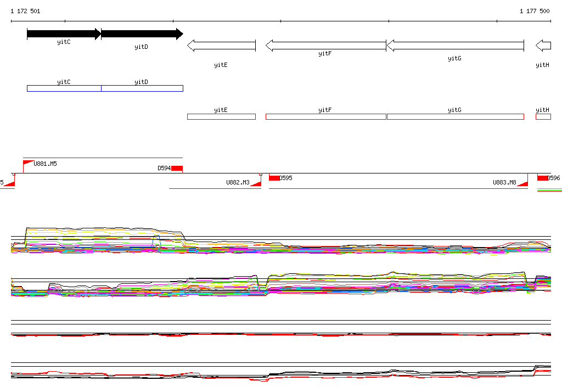Click the U882.M3 label text

[x=238, y=183]
